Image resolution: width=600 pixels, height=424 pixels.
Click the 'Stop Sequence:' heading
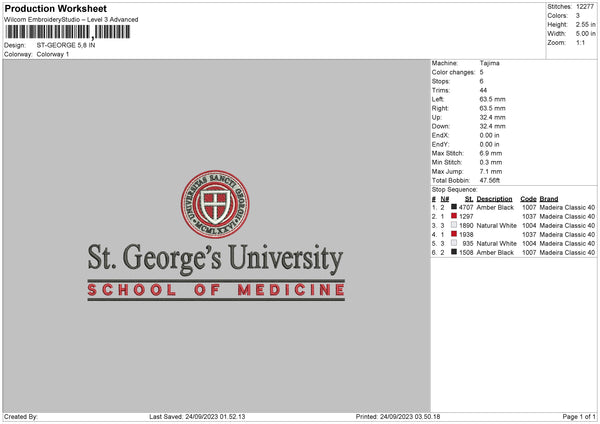pos(455,189)
